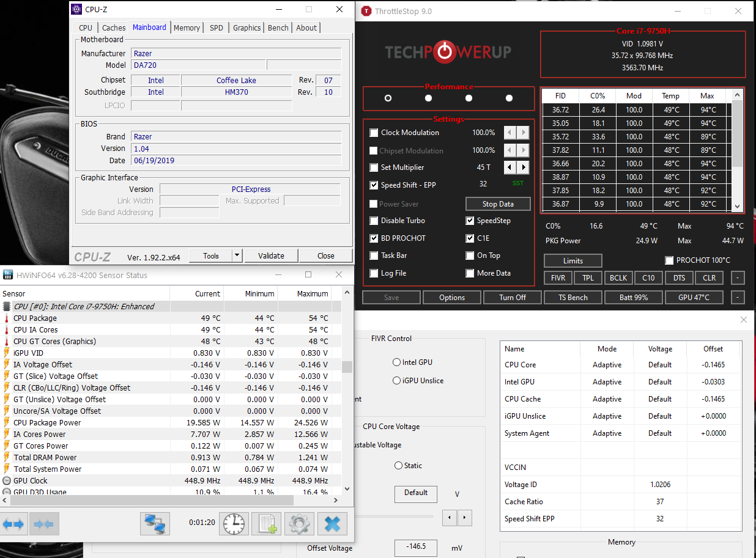Click the lightning icon of the CPU Package Power row

pos(7,423)
